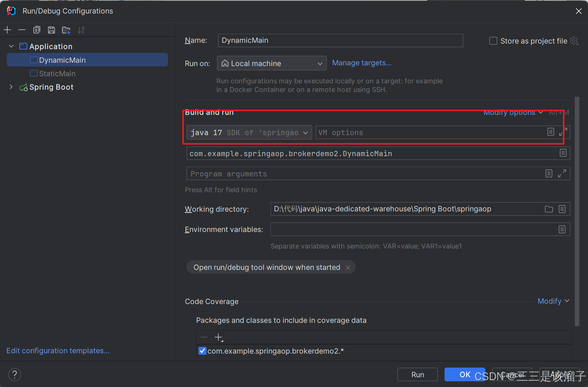Viewport: 588px width, 387px height.
Task: Open the help question mark
Action: pyautogui.click(x=14, y=374)
